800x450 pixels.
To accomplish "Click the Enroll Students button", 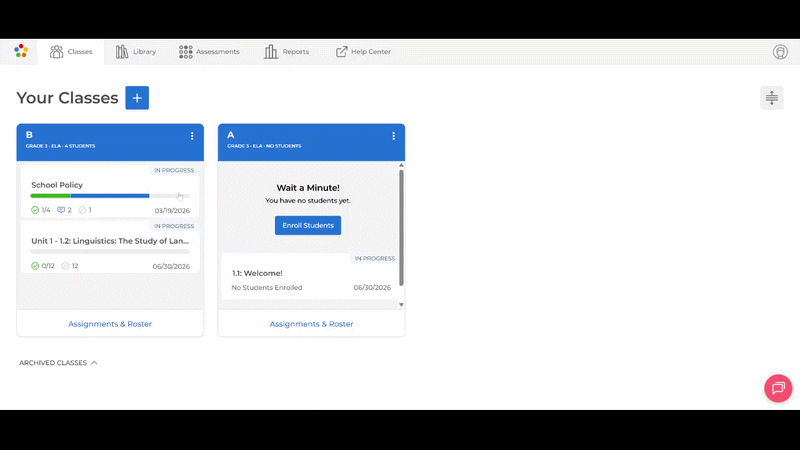I will point(308,225).
